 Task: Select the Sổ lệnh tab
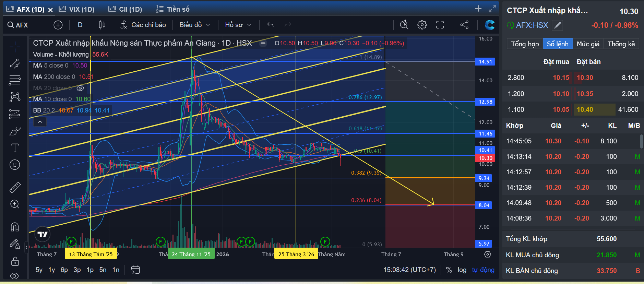pos(558,44)
